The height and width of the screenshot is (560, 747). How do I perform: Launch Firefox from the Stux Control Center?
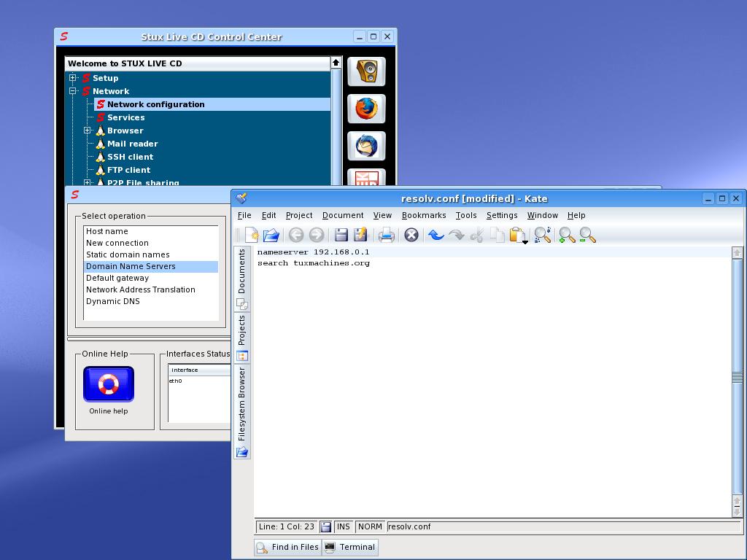[366, 109]
